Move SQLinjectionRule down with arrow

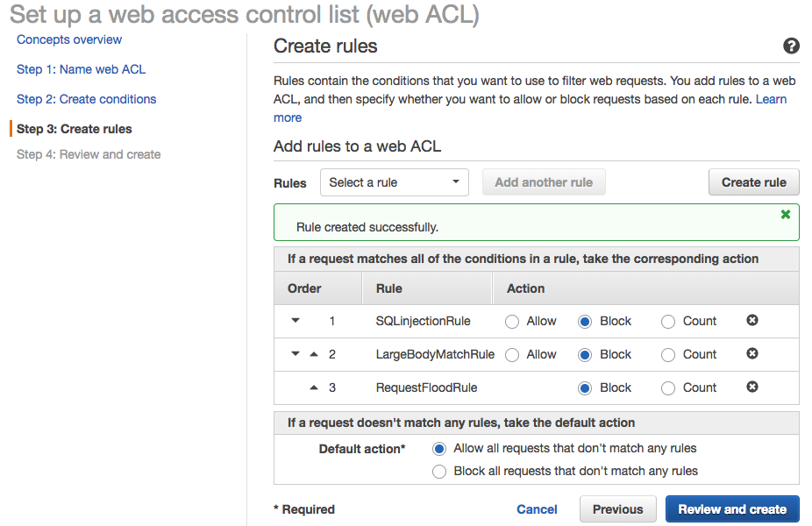[x=296, y=321]
